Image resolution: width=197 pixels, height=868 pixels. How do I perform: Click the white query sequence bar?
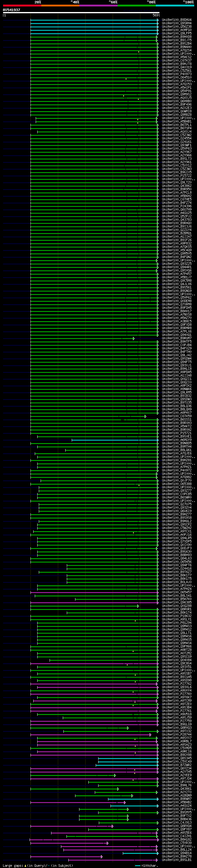(x=81, y=13)
